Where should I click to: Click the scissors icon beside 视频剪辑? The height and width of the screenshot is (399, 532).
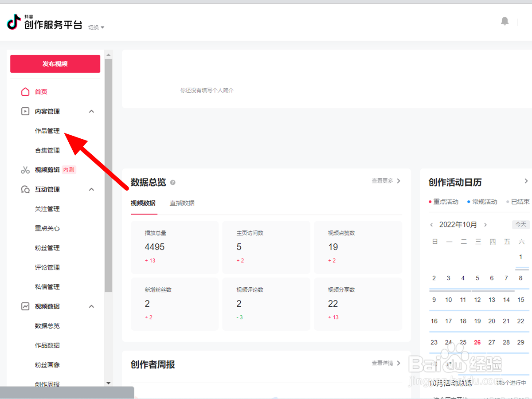click(x=25, y=170)
